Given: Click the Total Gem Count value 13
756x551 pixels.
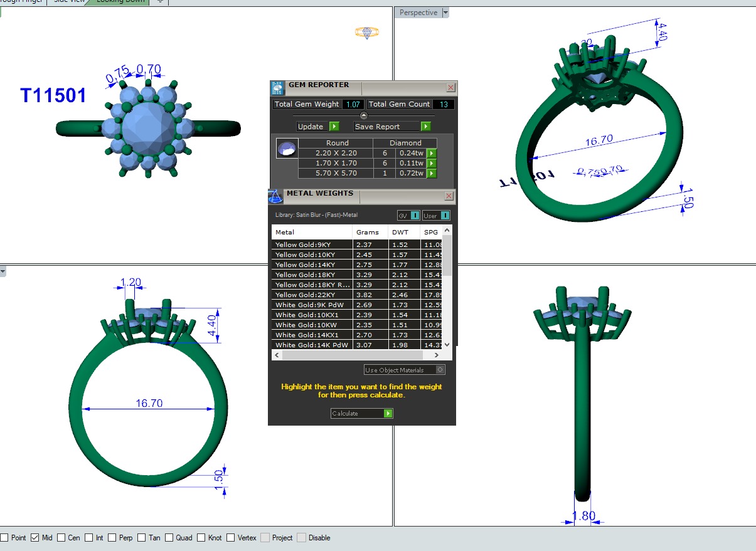Looking at the screenshot, I should coord(444,104).
